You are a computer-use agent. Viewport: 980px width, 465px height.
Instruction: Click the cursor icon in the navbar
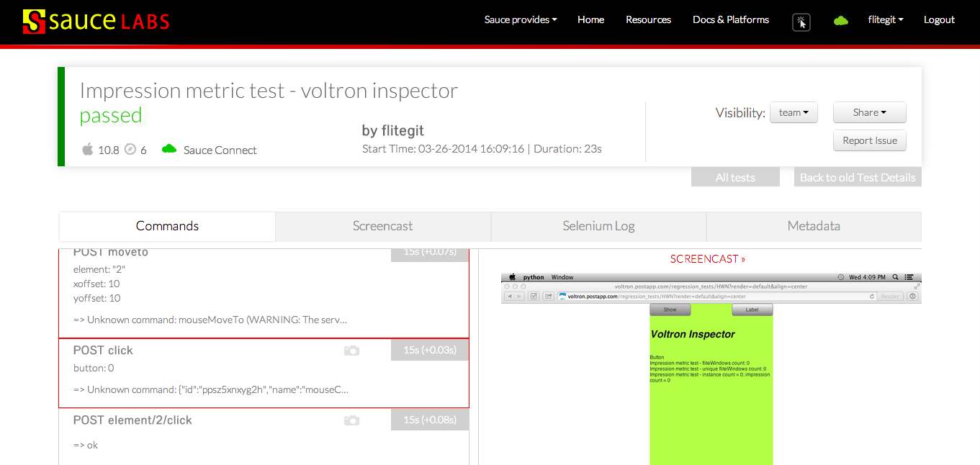coord(801,22)
